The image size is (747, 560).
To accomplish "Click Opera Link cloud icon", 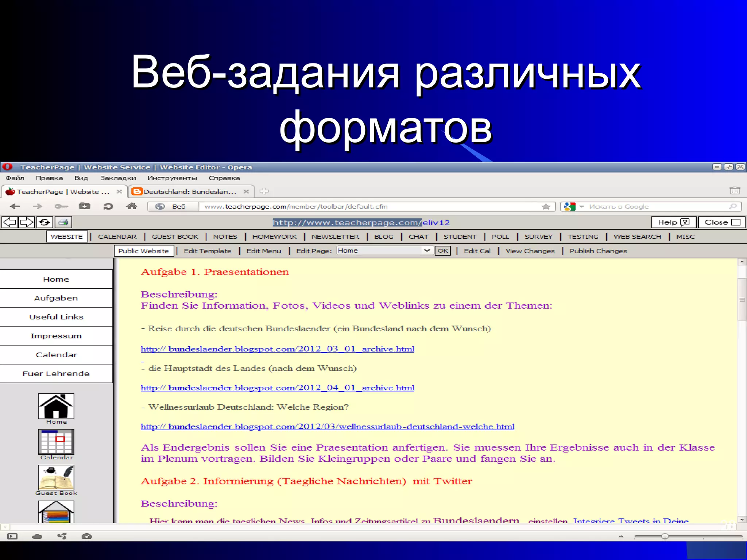I will pyautogui.click(x=37, y=536).
